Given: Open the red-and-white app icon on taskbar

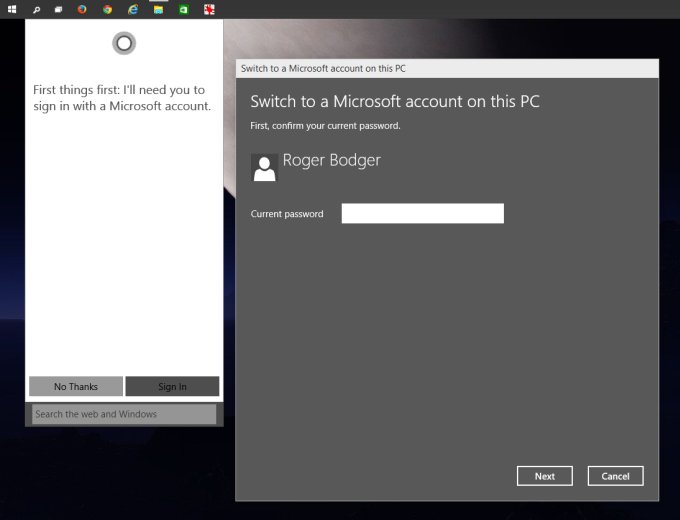Looking at the screenshot, I should click(209, 10).
